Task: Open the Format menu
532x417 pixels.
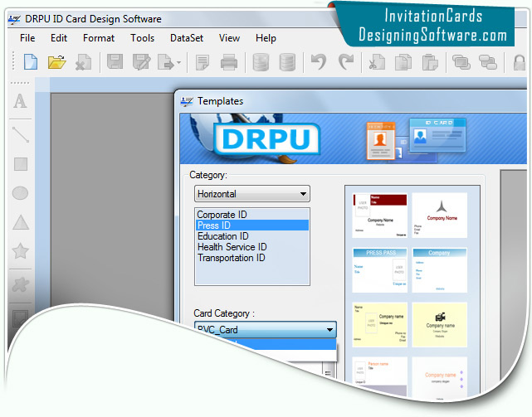Action: [99, 38]
